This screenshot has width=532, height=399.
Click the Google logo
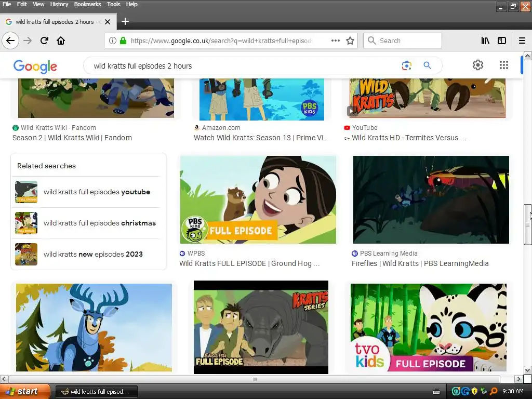coord(35,66)
